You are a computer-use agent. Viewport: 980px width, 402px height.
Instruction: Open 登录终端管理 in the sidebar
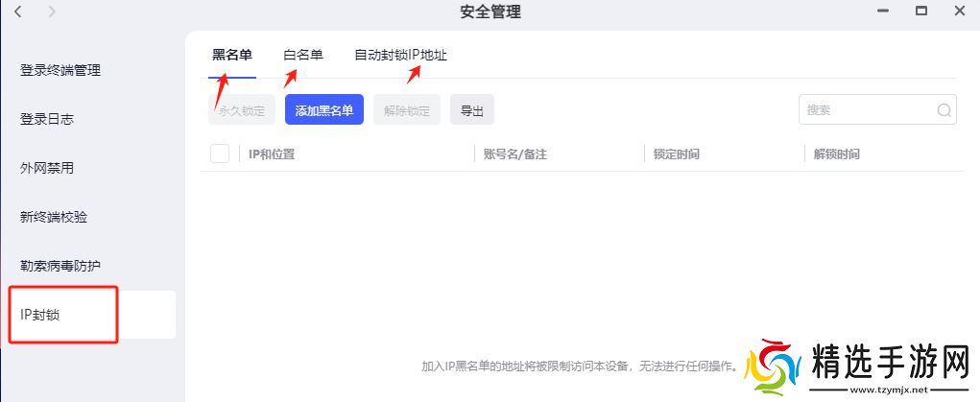(60, 70)
